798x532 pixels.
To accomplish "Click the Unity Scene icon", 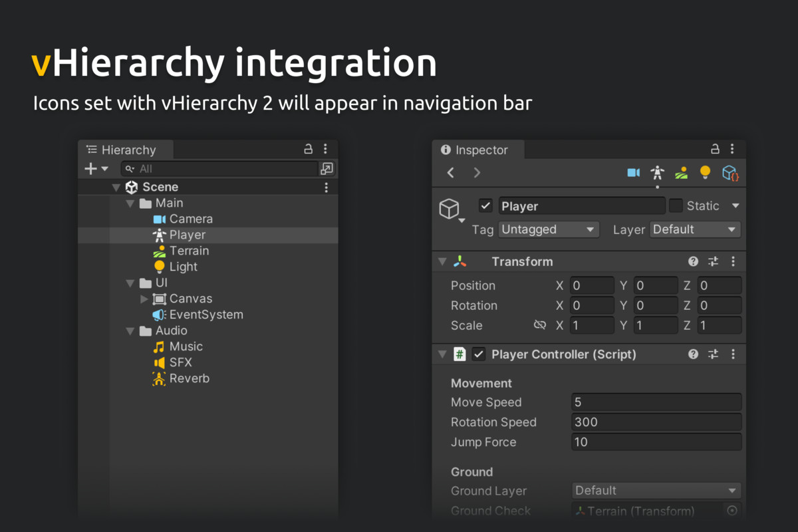I will point(132,188).
